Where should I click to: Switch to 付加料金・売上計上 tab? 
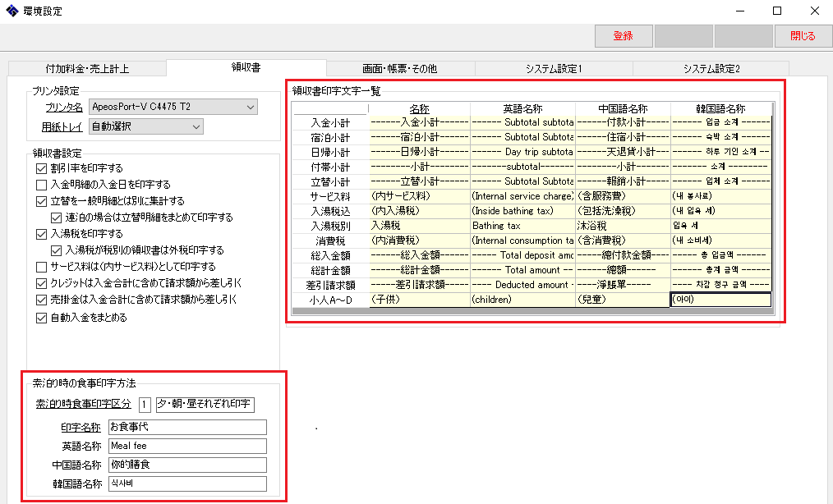click(x=86, y=68)
